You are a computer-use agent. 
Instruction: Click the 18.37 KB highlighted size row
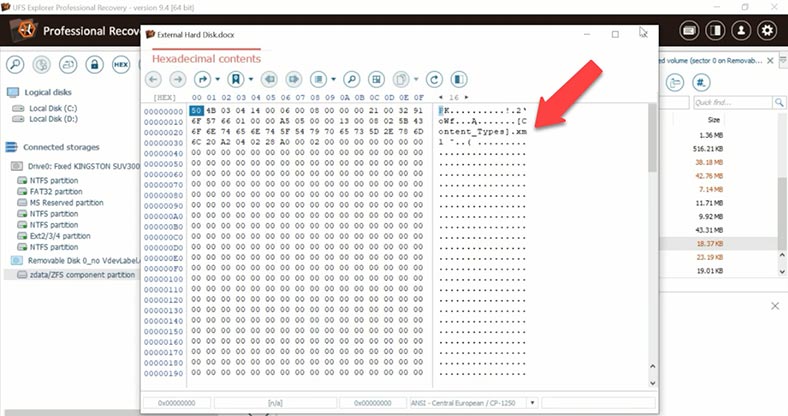pyautogui.click(x=710, y=244)
